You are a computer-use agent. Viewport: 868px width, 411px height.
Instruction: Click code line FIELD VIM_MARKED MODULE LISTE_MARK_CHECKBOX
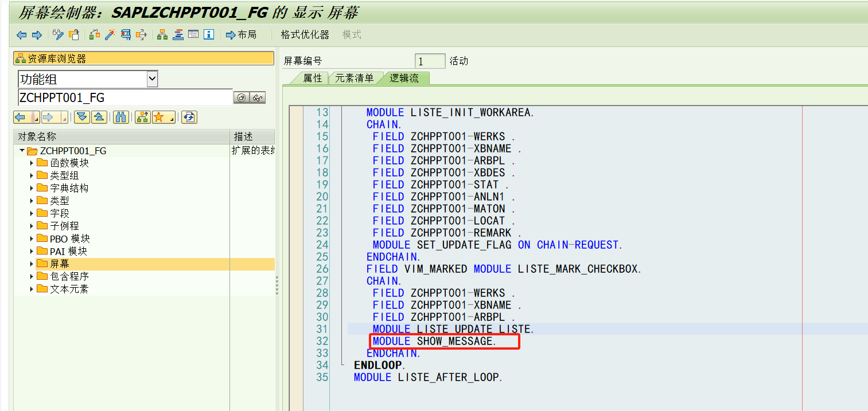tap(504, 269)
